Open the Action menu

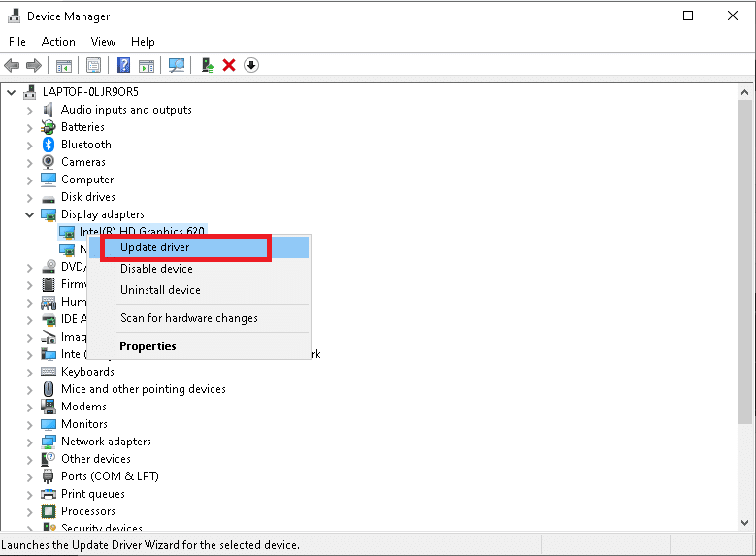click(x=58, y=42)
